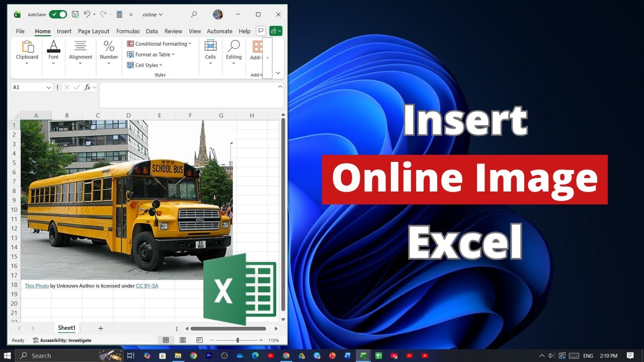Select row 18 header
Viewport: 644px width, 362px height.
(x=14, y=285)
